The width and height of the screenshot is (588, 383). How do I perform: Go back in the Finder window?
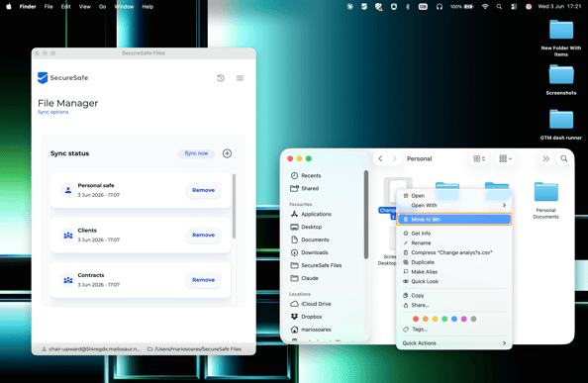(380, 159)
